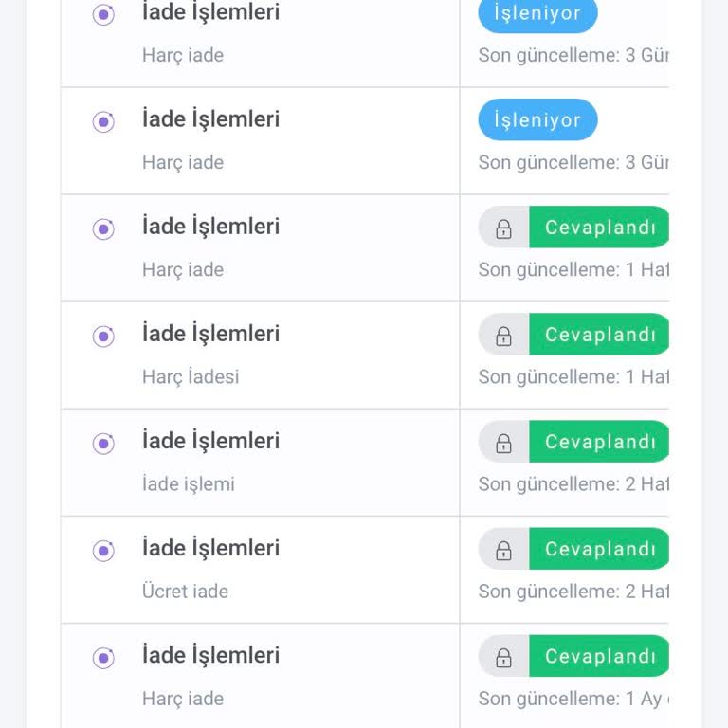Screen dimensions: 728x728
Task: Click the "Harç İadesi" subtitle text
Action: pos(191,377)
